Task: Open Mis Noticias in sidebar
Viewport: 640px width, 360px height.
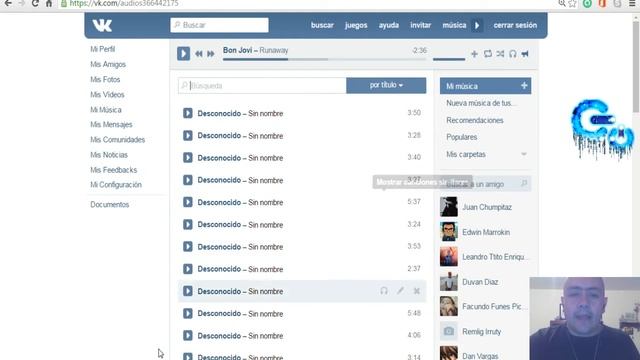Action: coord(109,155)
